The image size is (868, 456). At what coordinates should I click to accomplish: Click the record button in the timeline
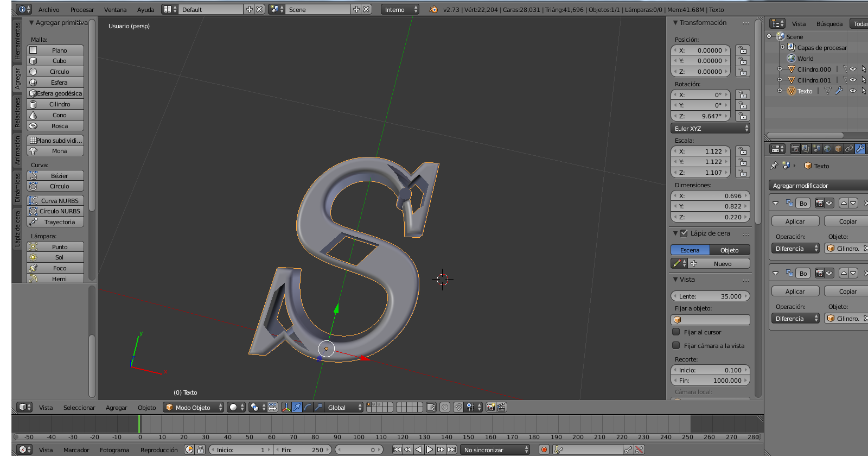[544, 449]
